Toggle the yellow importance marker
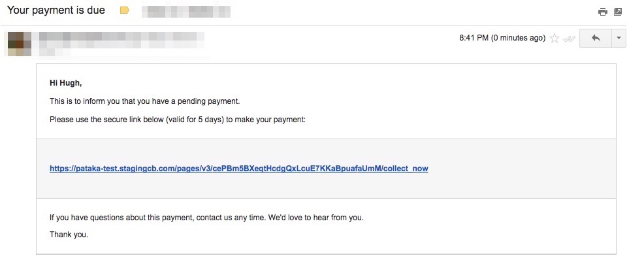 pos(125,11)
